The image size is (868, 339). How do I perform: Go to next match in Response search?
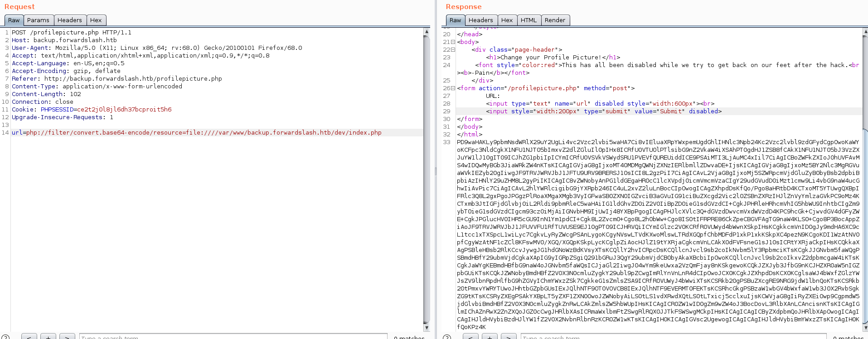pos(509,337)
